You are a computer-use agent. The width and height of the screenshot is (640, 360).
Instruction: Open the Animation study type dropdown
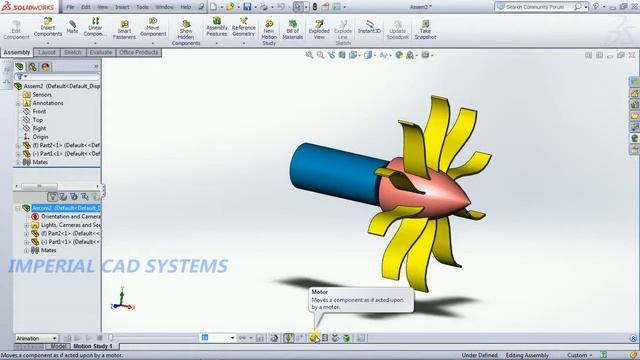36,338
